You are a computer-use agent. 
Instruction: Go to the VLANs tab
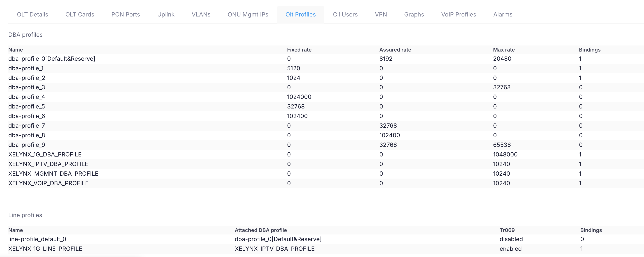(x=201, y=14)
